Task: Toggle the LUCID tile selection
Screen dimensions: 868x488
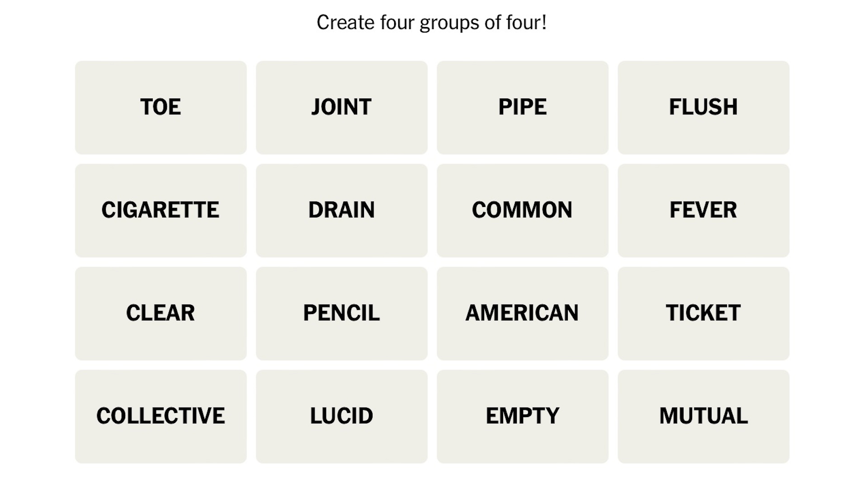Action: [341, 416]
